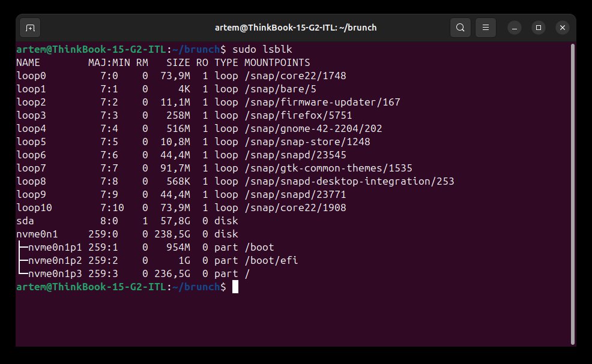The width and height of the screenshot is (592, 364).
Task: Click the nvme0n1 disk entry name
Action: click(34, 234)
